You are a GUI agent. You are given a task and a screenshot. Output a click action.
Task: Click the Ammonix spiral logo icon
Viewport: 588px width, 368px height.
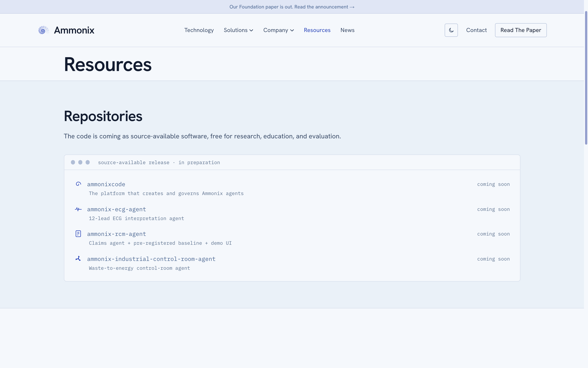pos(44,30)
